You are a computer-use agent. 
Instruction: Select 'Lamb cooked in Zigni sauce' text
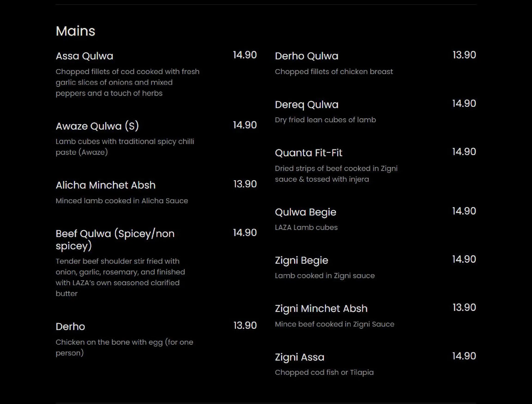tap(325, 276)
